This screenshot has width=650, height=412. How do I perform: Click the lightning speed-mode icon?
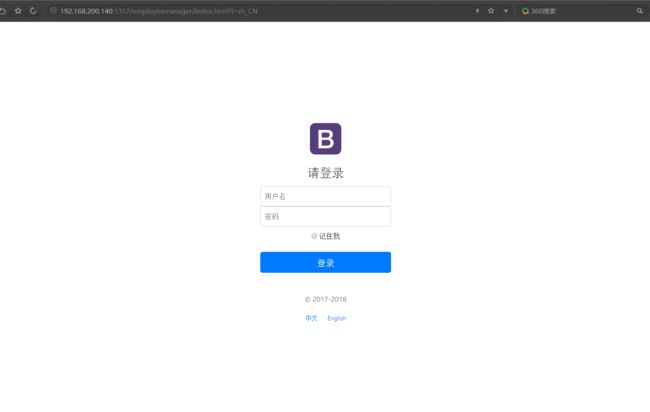tap(477, 11)
